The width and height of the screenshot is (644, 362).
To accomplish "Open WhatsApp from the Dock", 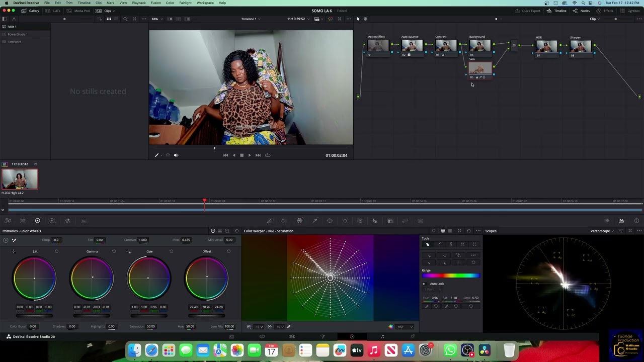I will [x=450, y=350].
